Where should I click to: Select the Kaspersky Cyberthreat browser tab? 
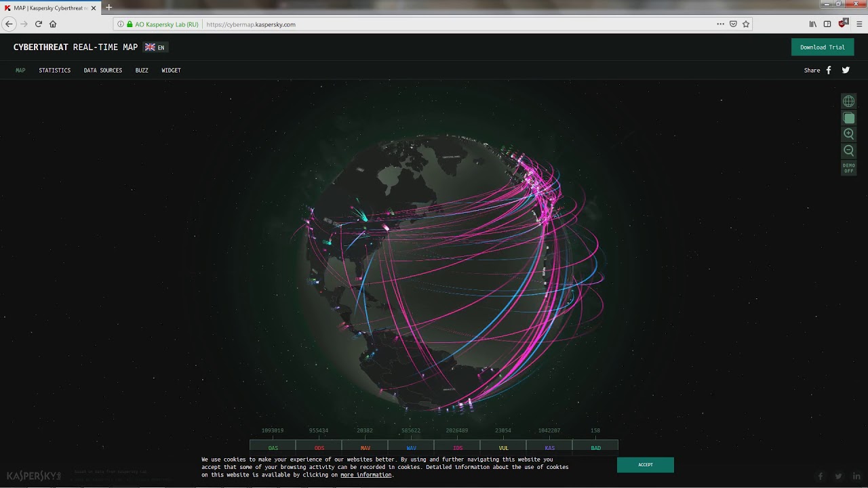(51, 7)
